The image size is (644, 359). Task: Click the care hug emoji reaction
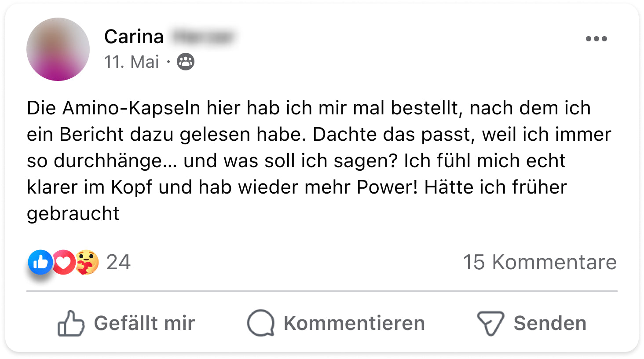point(87,262)
